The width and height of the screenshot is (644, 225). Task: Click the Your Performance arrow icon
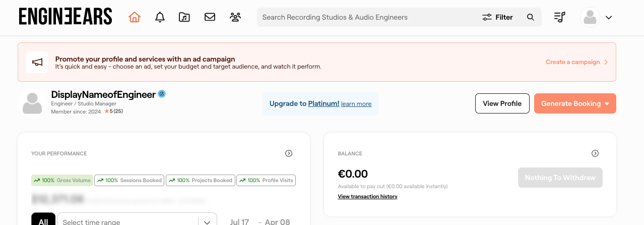point(289,153)
